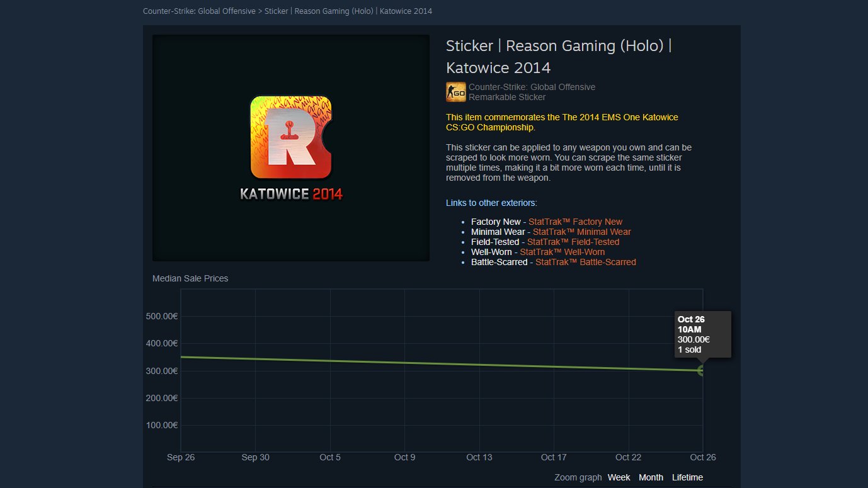Screen dimensions: 868x488
Task: Click the '1 sold' tooltip text
Action: pos(689,349)
